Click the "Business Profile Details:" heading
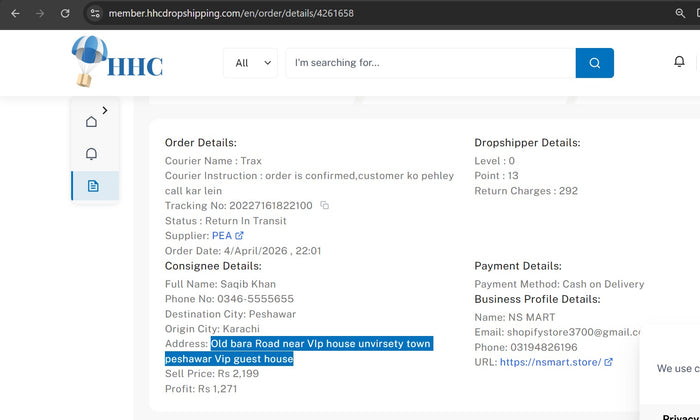This screenshot has width=700, height=420. [x=537, y=299]
